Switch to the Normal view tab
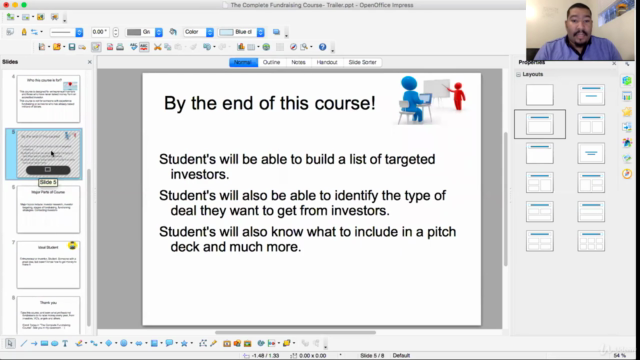 pyautogui.click(x=243, y=62)
